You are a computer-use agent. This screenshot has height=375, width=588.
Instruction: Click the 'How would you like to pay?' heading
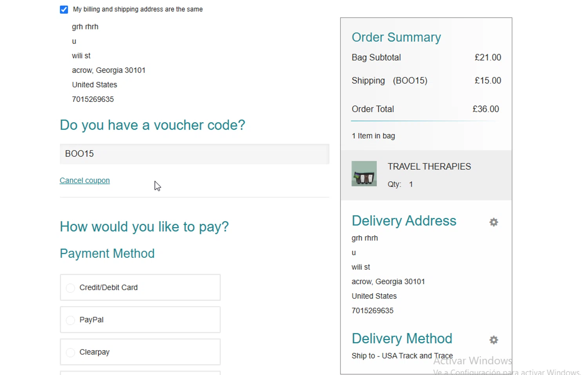coord(144,227)
